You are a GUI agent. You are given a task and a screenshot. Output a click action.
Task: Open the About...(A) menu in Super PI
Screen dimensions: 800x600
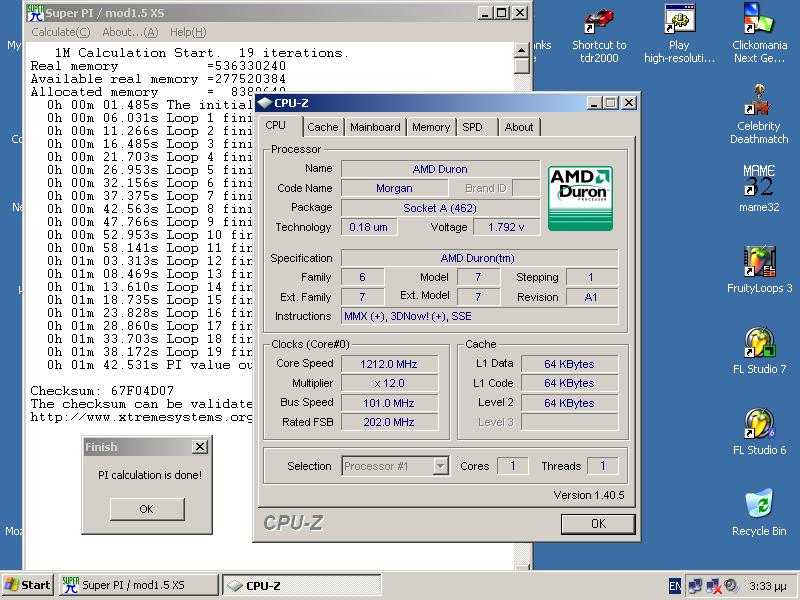(130, 32)
